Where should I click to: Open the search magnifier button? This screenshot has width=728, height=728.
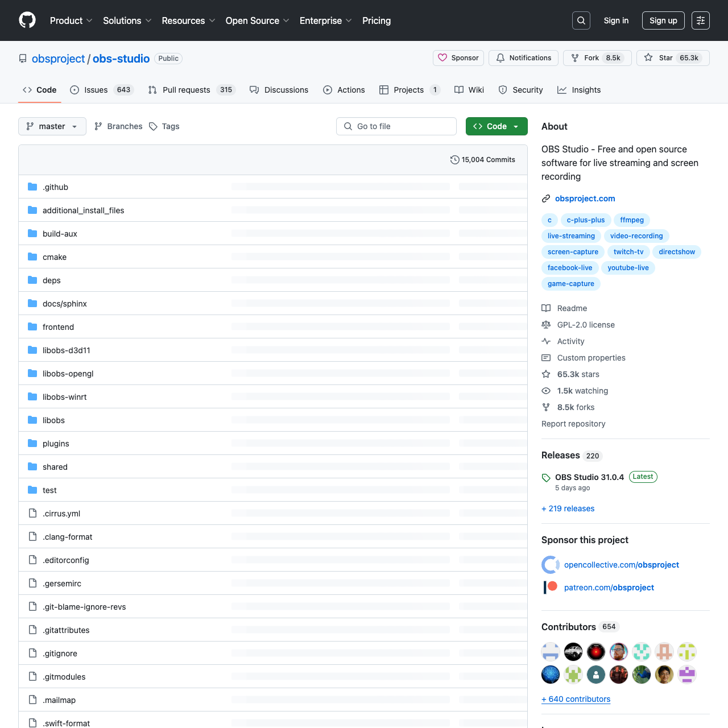(581, 20)
